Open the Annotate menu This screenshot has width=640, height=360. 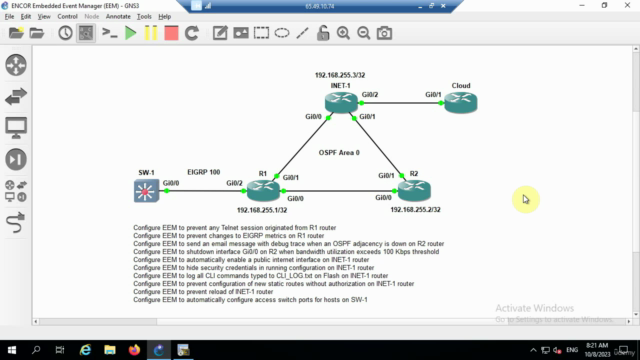[118, 16]
